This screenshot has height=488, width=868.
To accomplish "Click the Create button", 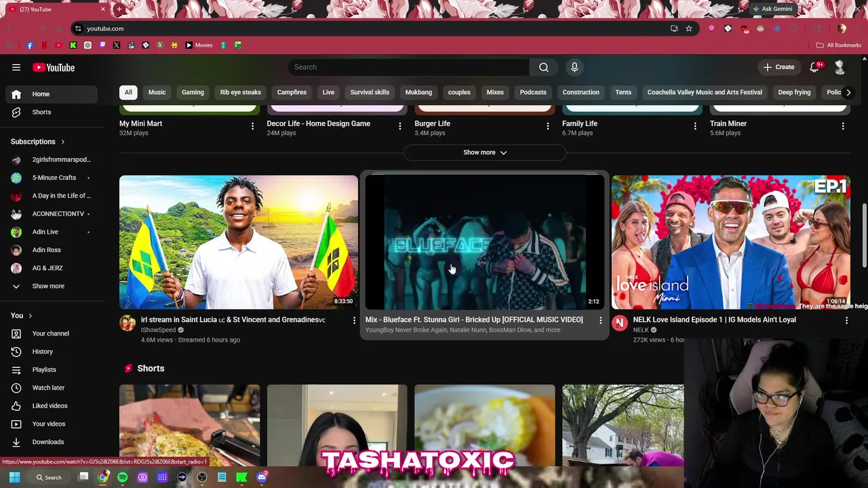I will click(778, 67).
